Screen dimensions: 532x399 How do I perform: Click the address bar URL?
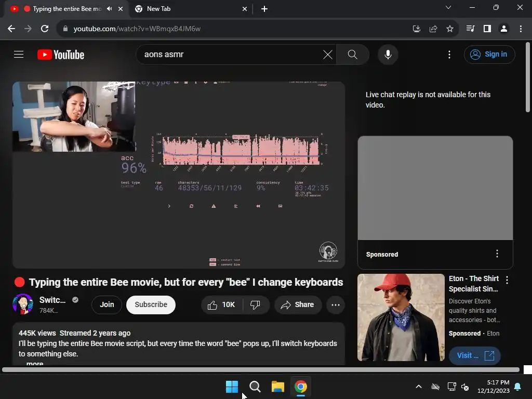[137, 29]
